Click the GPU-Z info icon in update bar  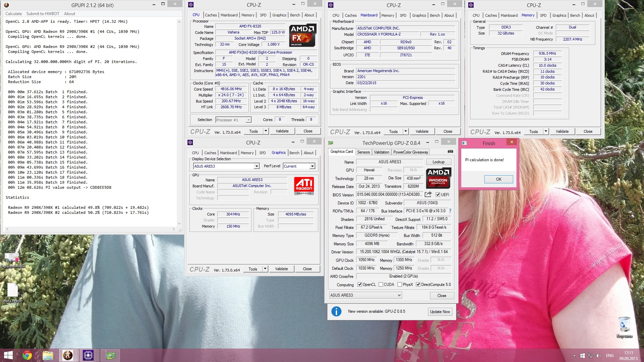coord(336,311)
